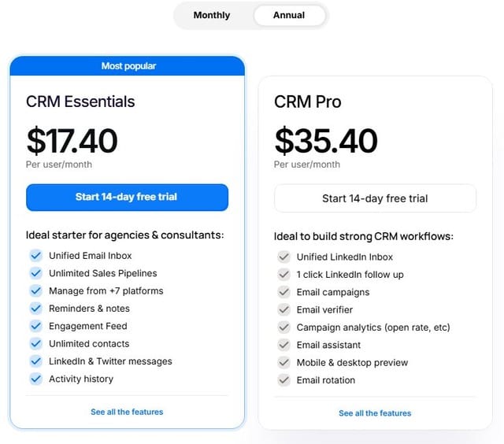The width and height of the screenshot is (504, 444).
Task: Start CRM Essentials 14-day free trial
Action: [127, 197]
